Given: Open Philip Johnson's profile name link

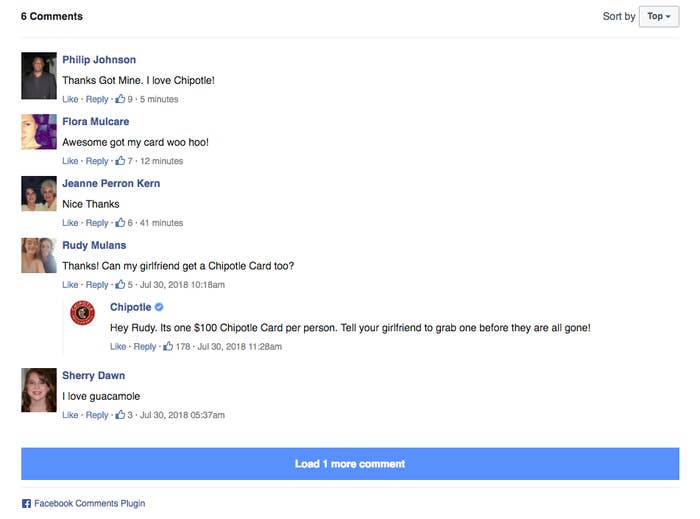Looking at the screenshot, I should (99, 60).
